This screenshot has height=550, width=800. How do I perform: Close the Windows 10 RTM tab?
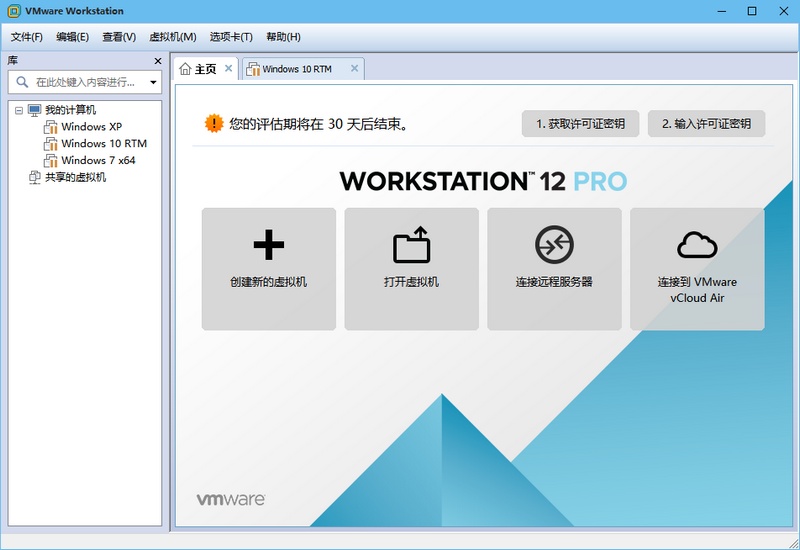click(354, 68)
